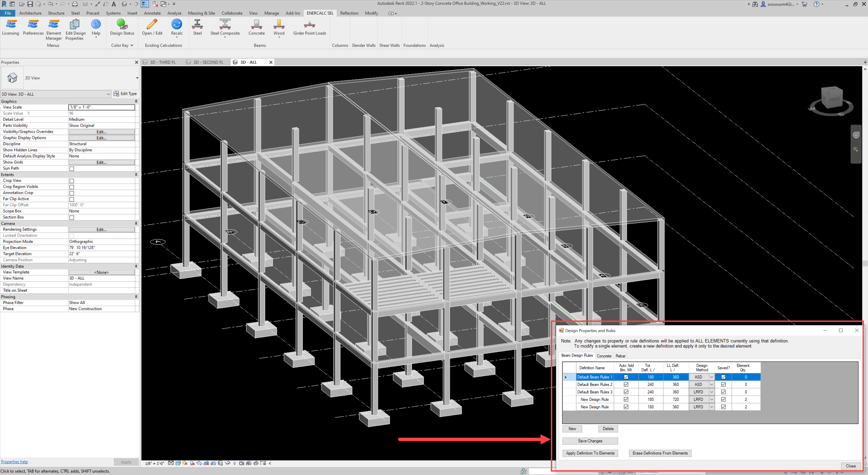Switch to the Rebar tab in Design Properties
The image size is (868, 475).
tap(620, 356)
